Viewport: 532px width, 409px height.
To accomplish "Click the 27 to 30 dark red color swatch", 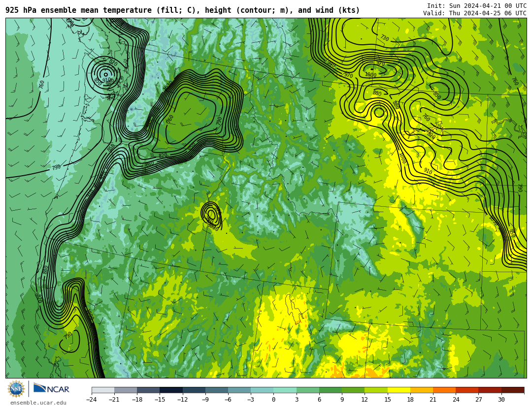I will [x=490, y=390].
